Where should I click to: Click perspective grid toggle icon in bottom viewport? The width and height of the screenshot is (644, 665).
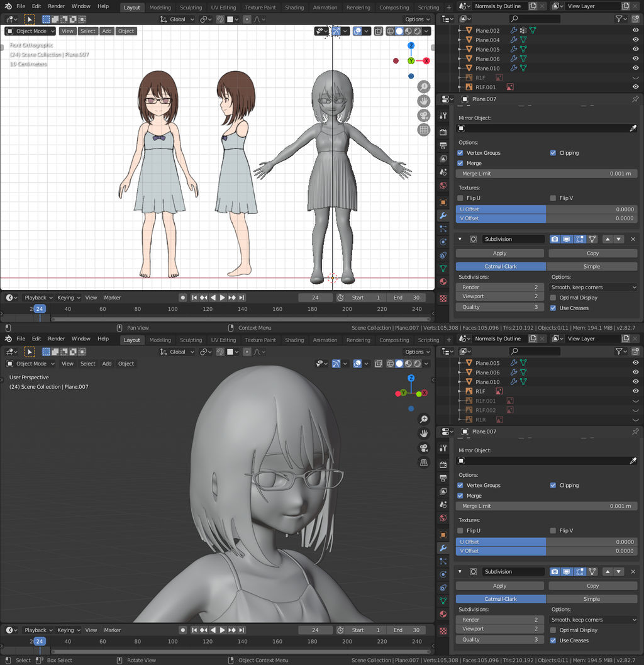pos(424,462)
